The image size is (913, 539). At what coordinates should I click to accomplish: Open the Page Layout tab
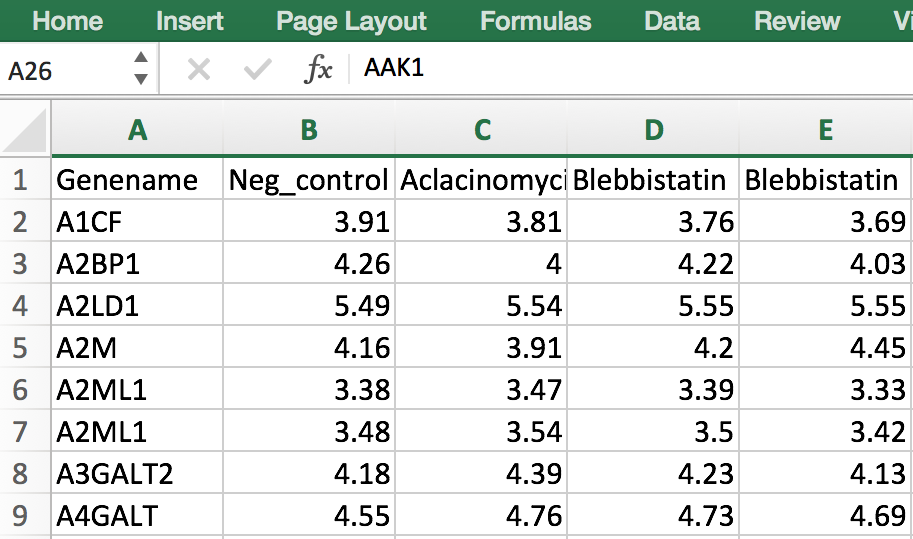(x=351, y=21)
